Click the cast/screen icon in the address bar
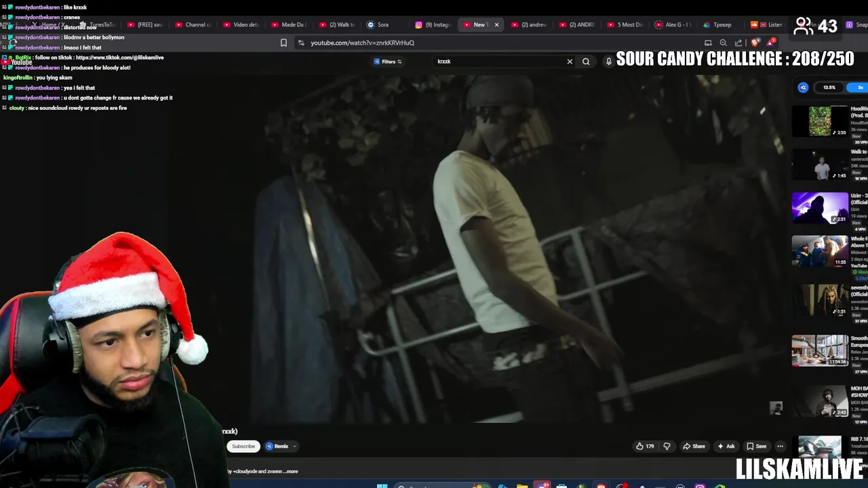The width and height of the screenshot is (868, 488). (x=708, y=43)
